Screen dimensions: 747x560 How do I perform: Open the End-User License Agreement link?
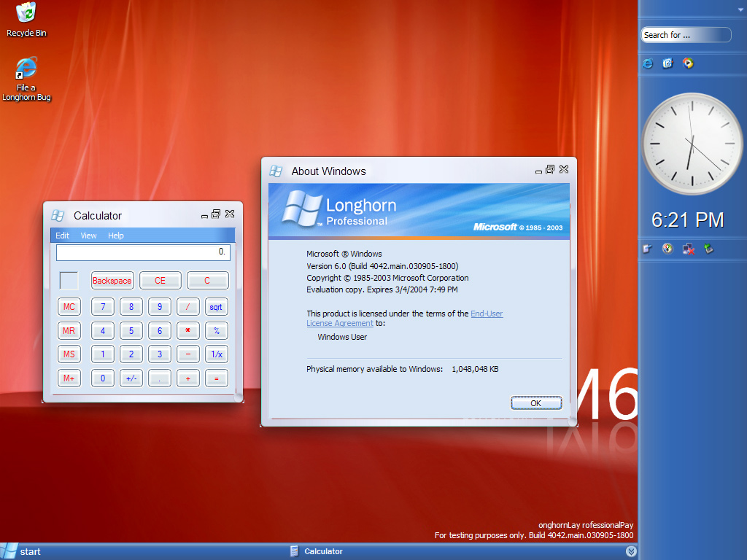pyautogui.click(x=404, y=318)
